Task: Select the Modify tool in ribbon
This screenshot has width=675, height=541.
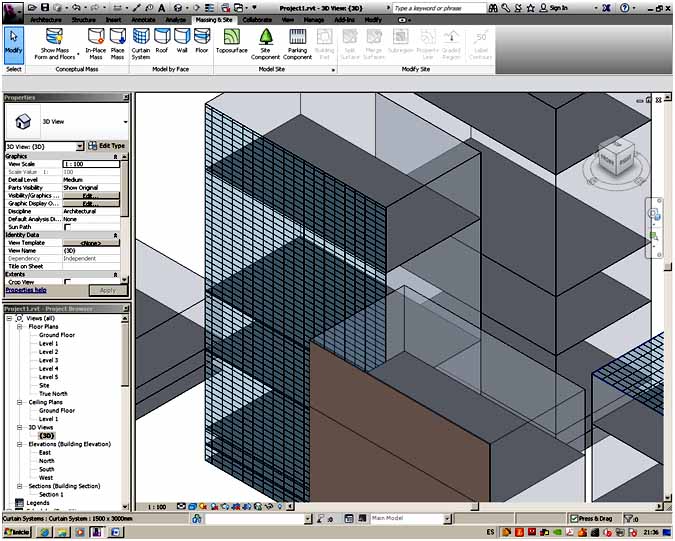Action: click(13, 43)
